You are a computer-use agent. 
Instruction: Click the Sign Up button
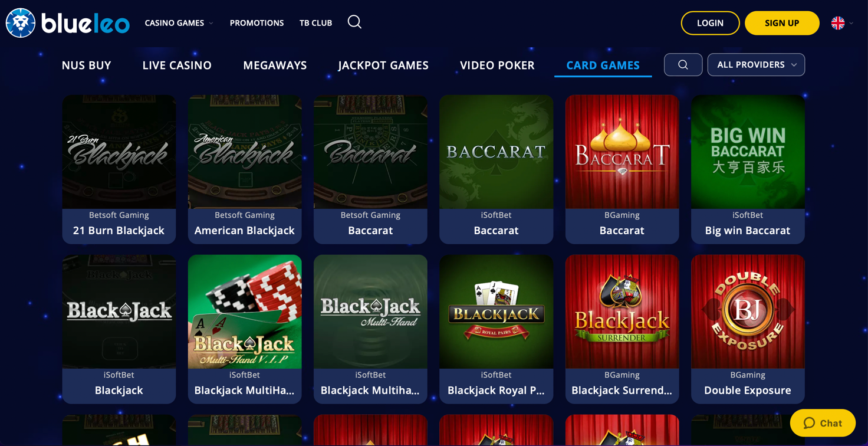tap(782, 23)
